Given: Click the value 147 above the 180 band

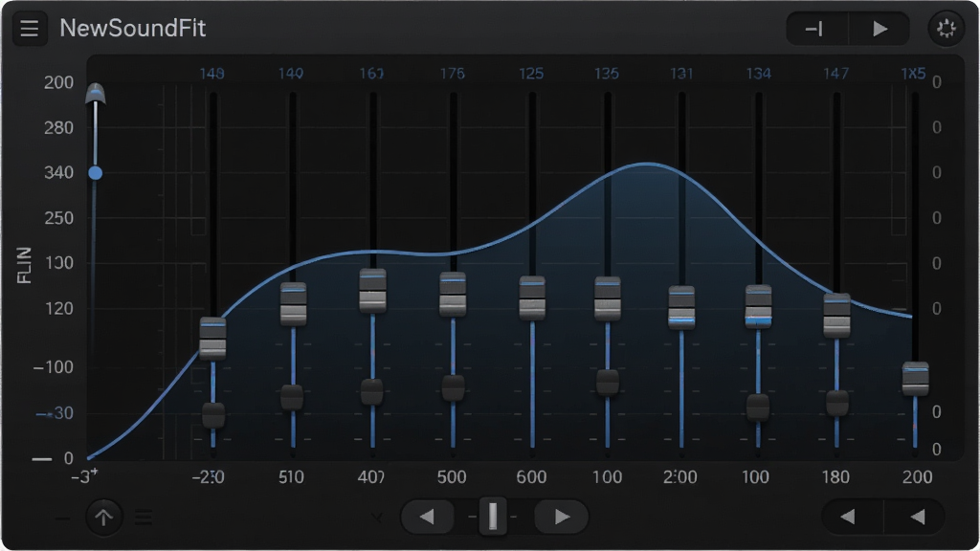Looking at the screenshot, I should coord(835,74).
